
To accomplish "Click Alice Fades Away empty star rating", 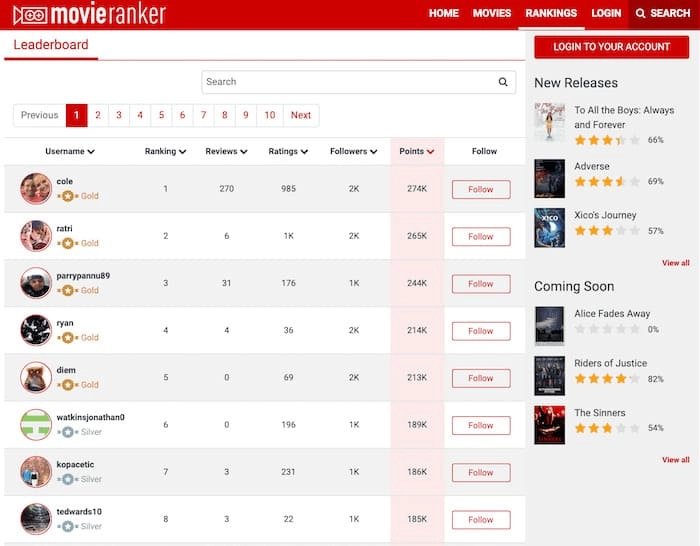I will [x=607, y=329].
